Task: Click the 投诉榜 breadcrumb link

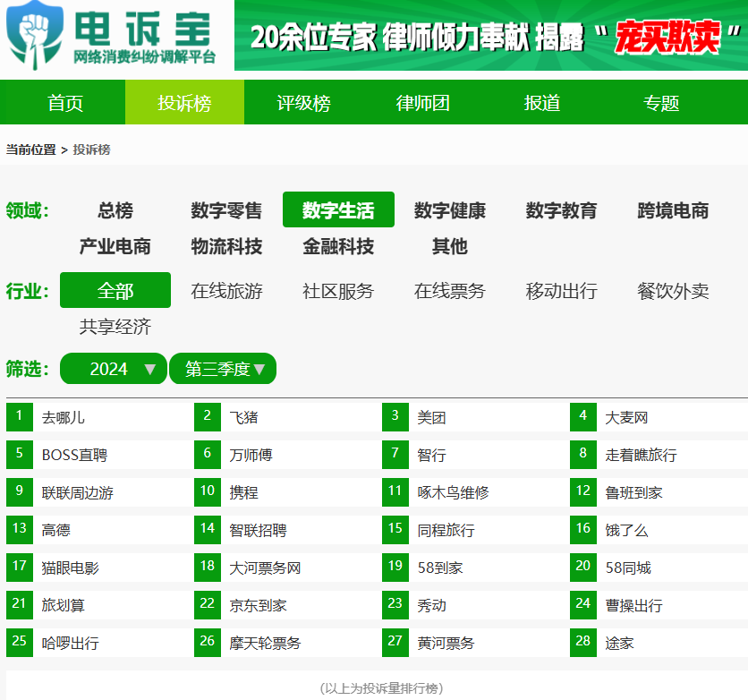Action: (91, 149)
